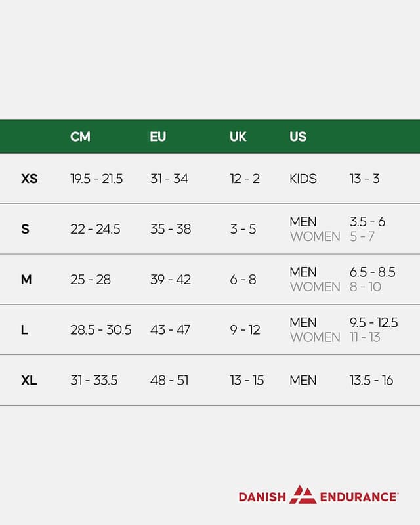This screenshot has height=525, width=420.
Task: Click the UK 9 - 12 cell
Action: [x=245, y=330]
